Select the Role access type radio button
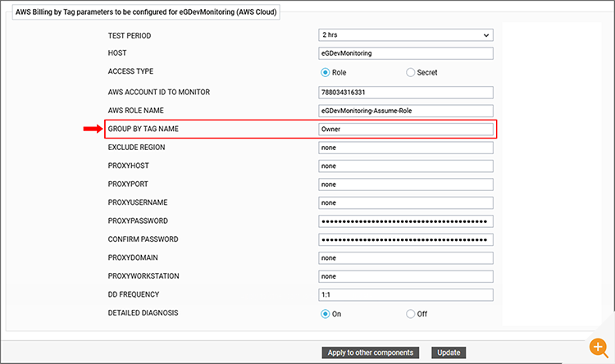615x364 pixels. (326, 72)
